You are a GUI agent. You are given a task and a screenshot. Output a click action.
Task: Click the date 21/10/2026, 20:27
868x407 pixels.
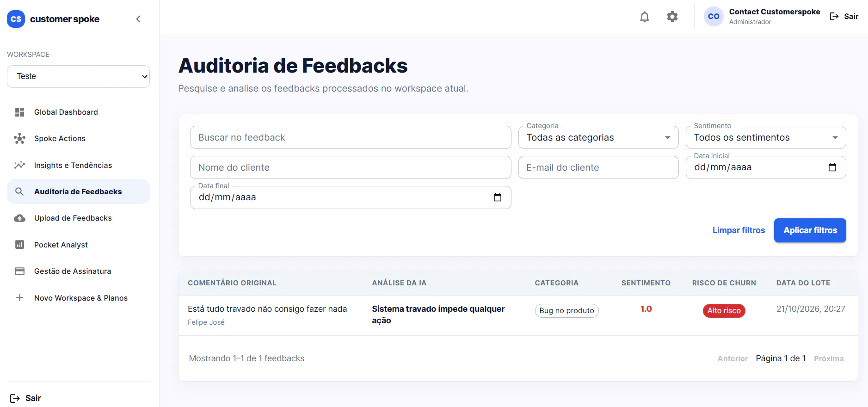click(811, 309)
